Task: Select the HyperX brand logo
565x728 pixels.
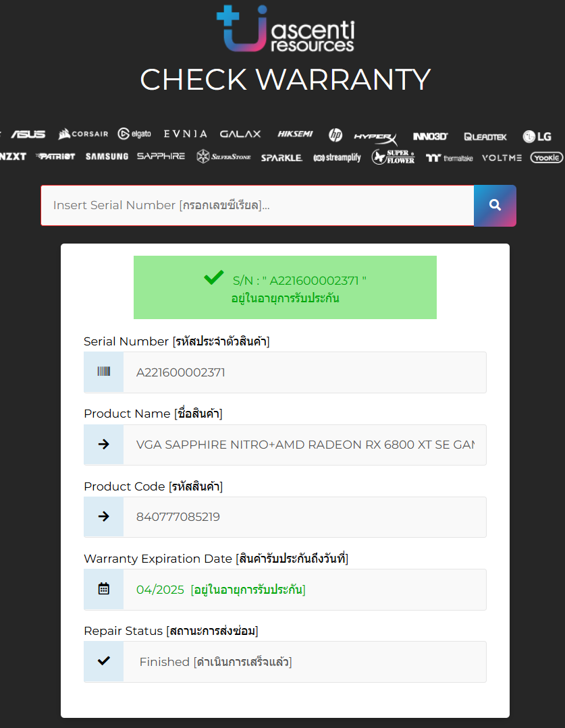Action: 375,138
